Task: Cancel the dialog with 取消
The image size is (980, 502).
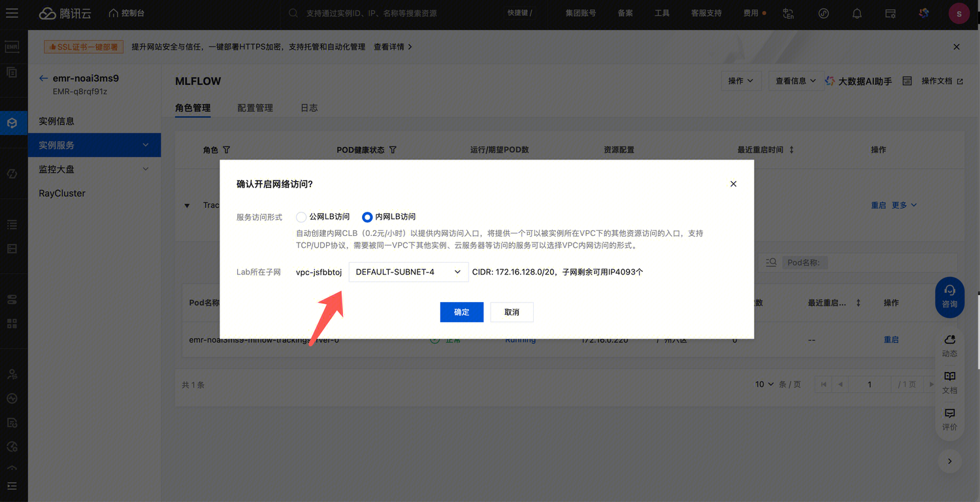Action: click(512, 312)
